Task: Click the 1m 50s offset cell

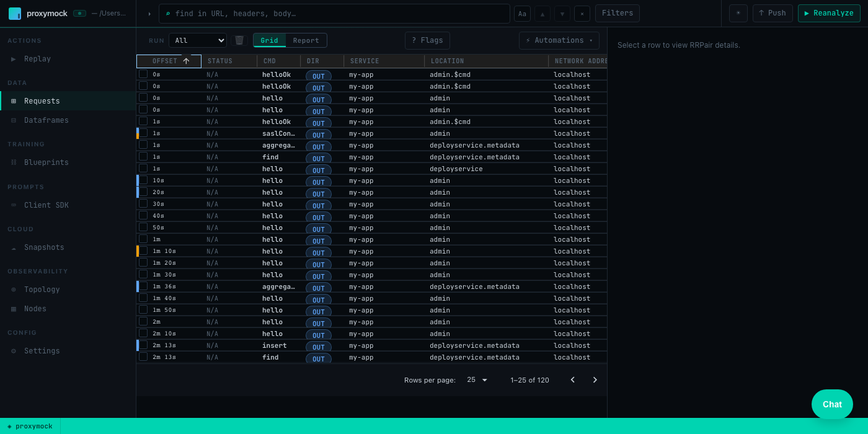Action: pos(164,310)
